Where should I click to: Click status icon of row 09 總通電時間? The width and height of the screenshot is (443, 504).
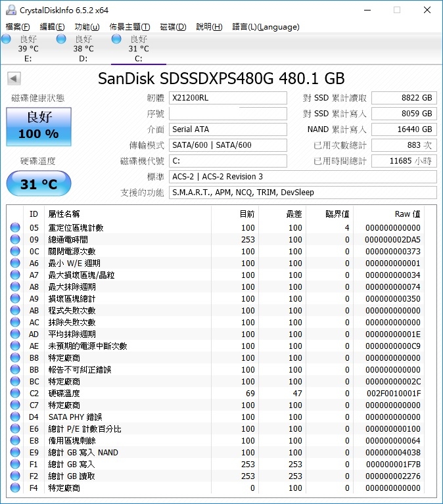point(15,239)
